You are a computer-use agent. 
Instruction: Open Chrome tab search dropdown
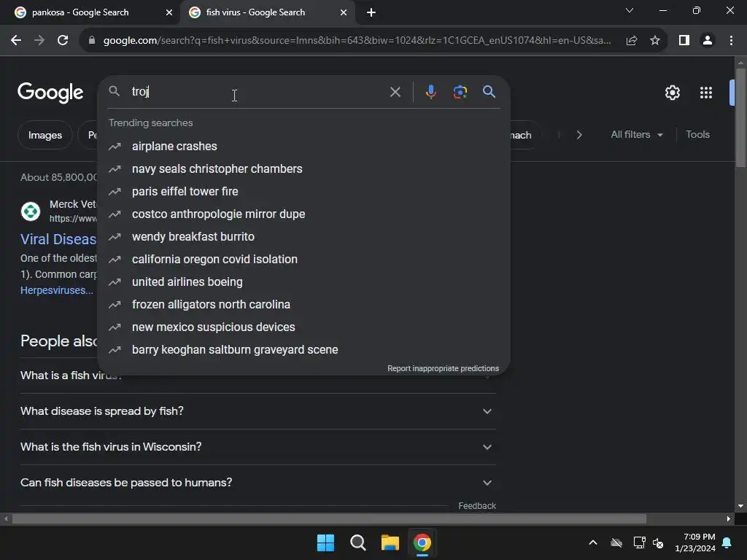tap(630, 10)
